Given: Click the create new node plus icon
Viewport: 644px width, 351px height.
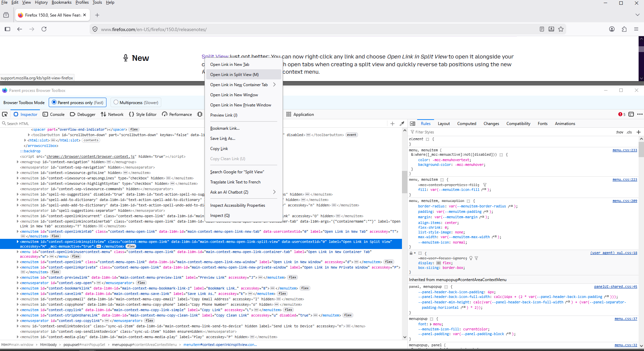Looking at the screenshot, I should click(392, 124).
